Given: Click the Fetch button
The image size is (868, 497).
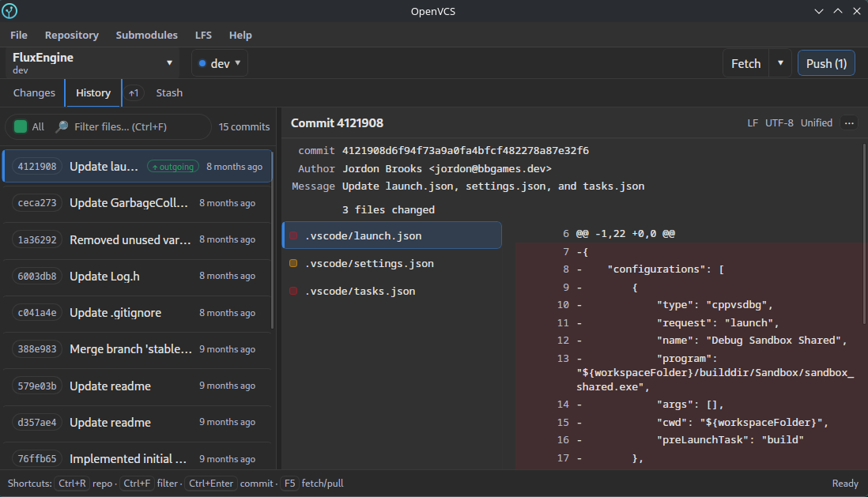Looking at the screenshot, I should point(745,62).
